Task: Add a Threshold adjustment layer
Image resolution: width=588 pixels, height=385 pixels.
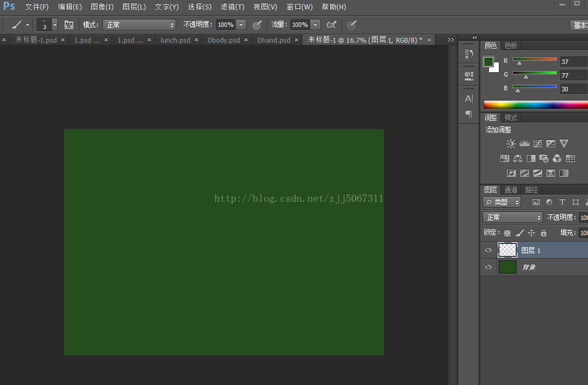Action: pyautogui.click(x=537, y=173)
